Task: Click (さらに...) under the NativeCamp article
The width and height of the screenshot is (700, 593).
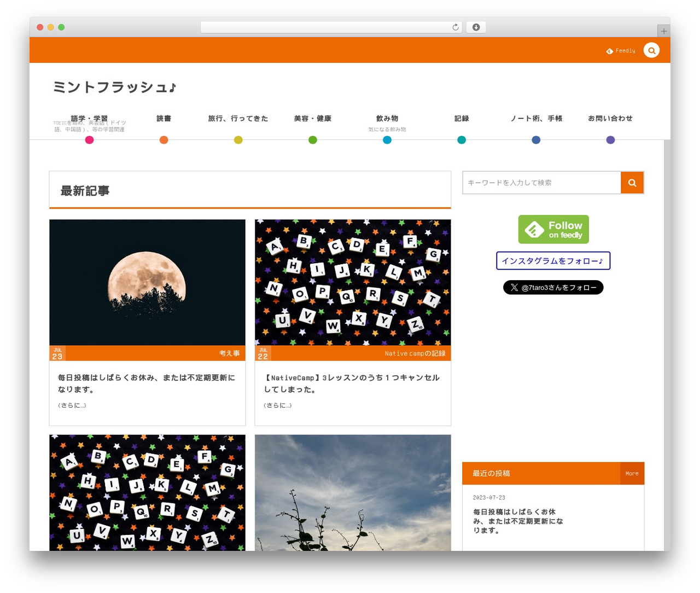Action: (x=277, y=405)
